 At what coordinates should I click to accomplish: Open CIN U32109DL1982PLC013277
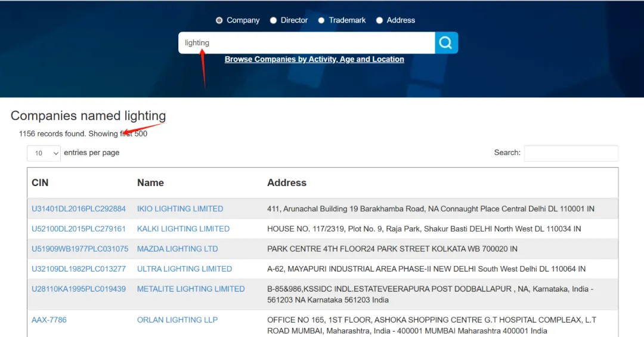pyautogui.click(x=79, y=269)
